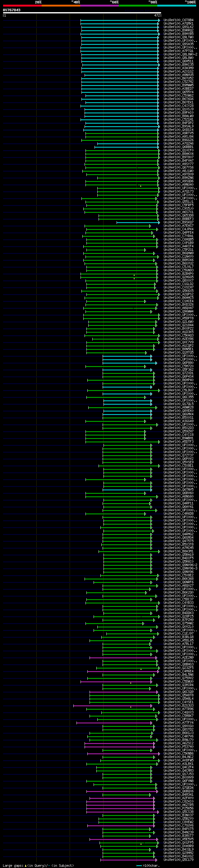Viewport: 199px width, 868px height.
Task: Click the UniRef100_Q9LTW0 entry
Action: [x=178, y=37]
